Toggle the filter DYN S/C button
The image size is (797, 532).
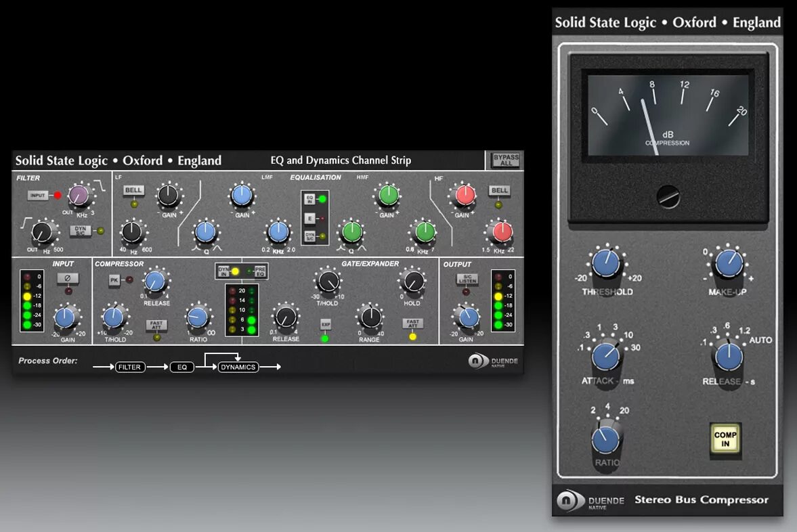81,231
